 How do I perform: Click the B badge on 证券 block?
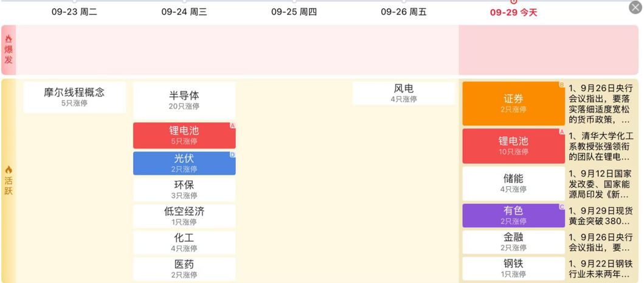pos(562,85)
